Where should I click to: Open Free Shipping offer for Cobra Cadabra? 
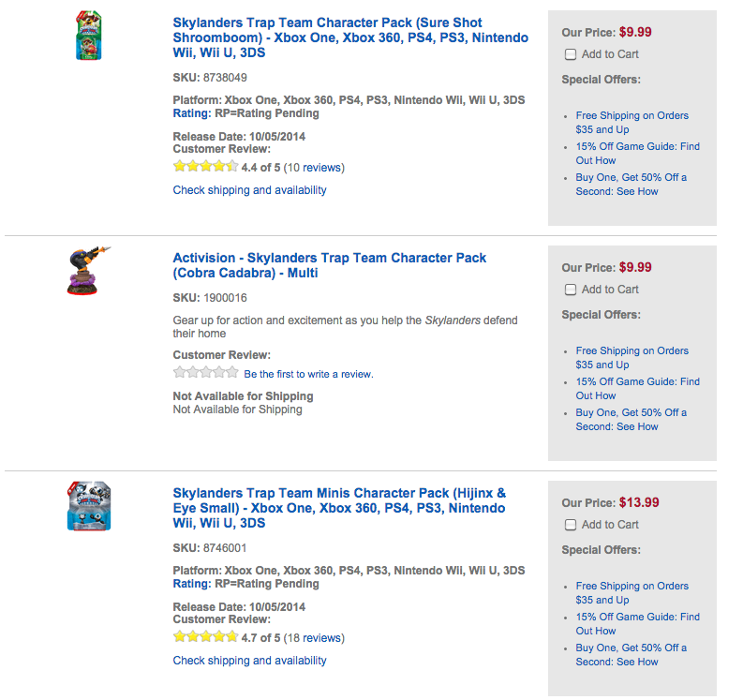(632, 358)
